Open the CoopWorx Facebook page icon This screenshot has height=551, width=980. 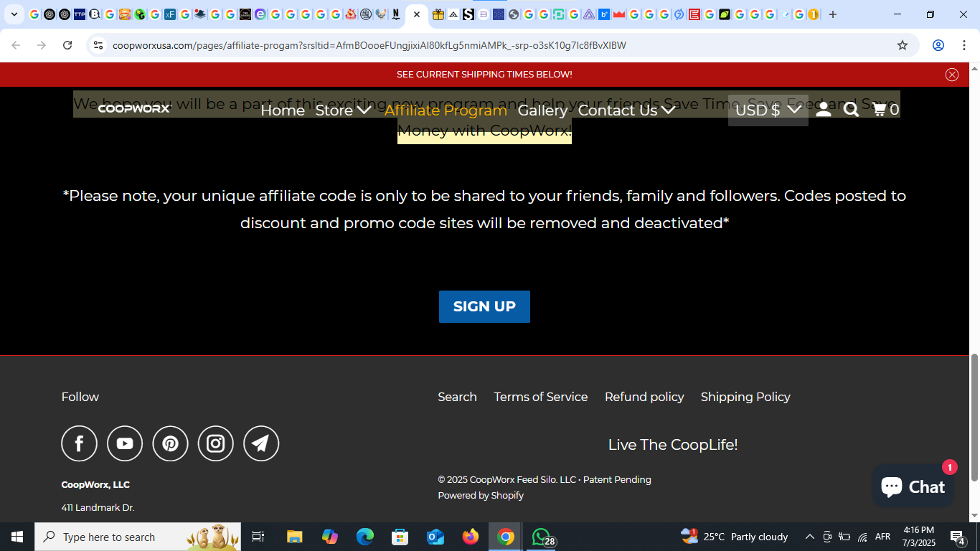79,443
